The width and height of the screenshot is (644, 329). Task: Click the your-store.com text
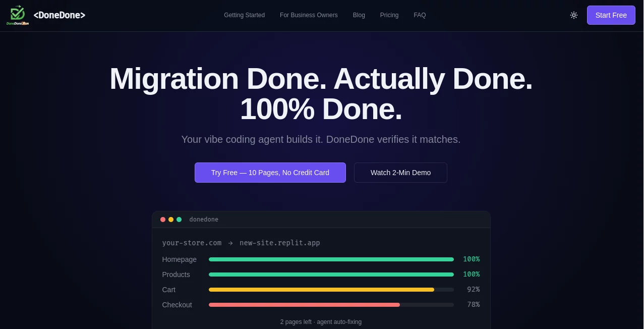(x=192, y=243)
